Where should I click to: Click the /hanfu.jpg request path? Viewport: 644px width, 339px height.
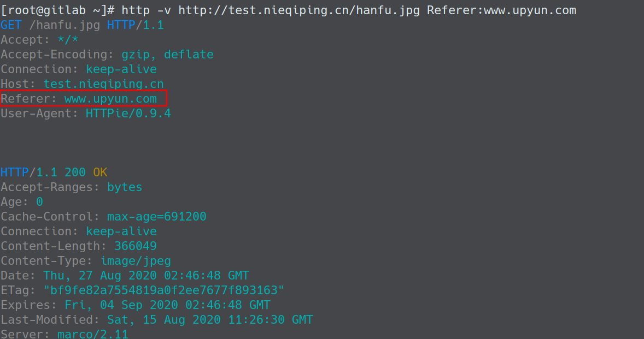click(x=65, y=25)
